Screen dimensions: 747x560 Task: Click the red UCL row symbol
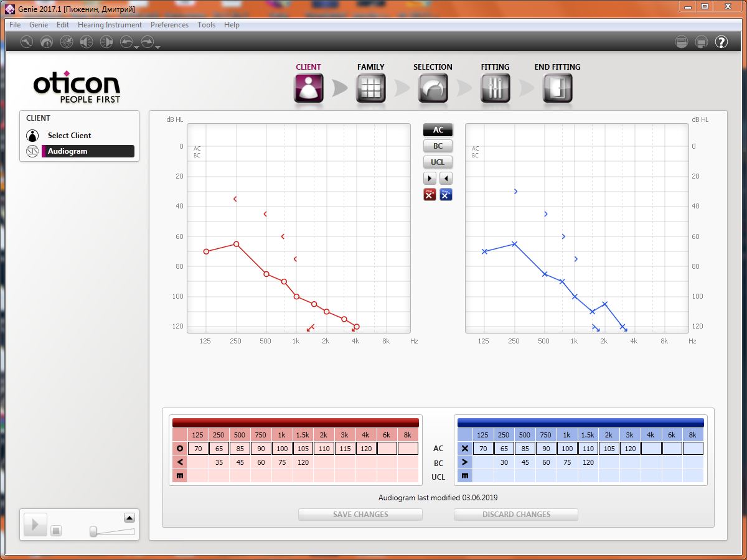click(x=180, y=476)
